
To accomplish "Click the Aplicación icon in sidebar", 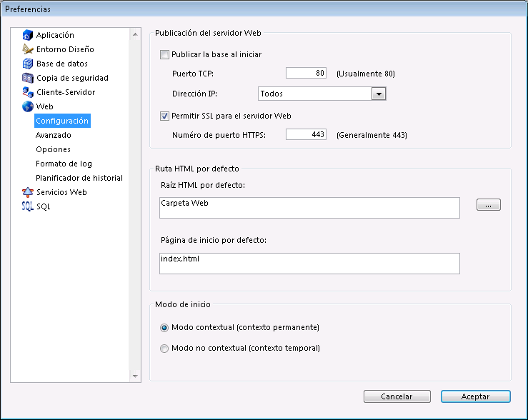I will click(28, 35).
